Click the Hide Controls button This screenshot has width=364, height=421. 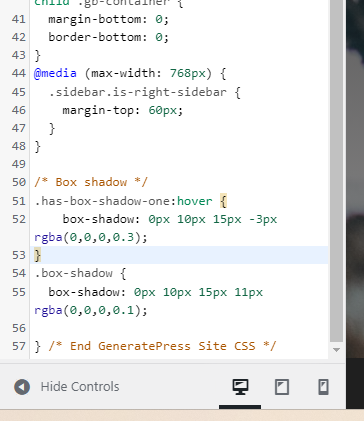coord(67,387)
